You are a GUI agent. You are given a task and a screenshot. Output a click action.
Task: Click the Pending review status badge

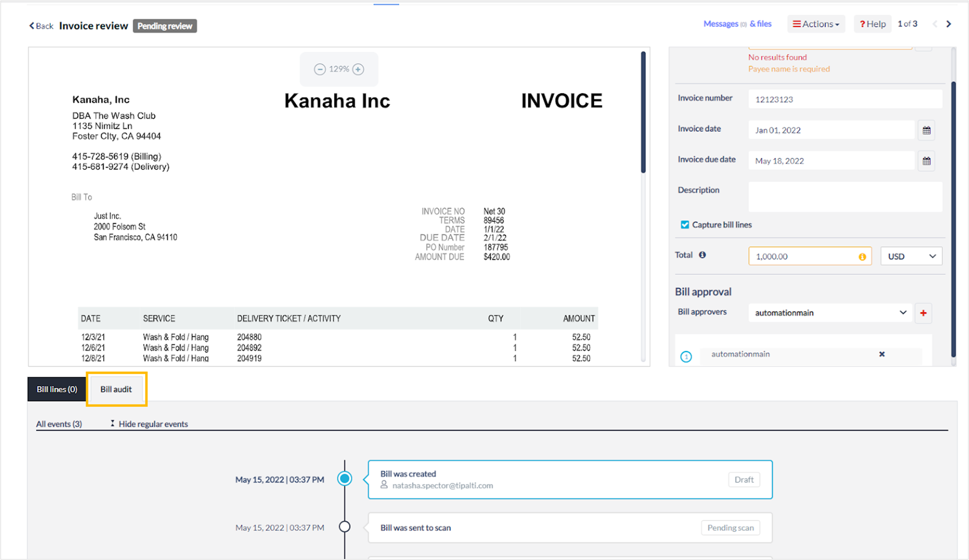click(x=165, y=26)
